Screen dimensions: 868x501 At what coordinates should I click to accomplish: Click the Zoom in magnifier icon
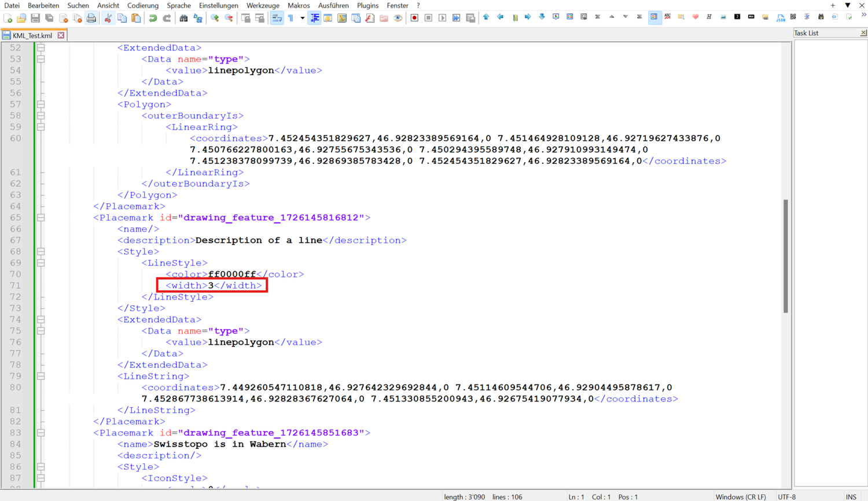[215, 18]
